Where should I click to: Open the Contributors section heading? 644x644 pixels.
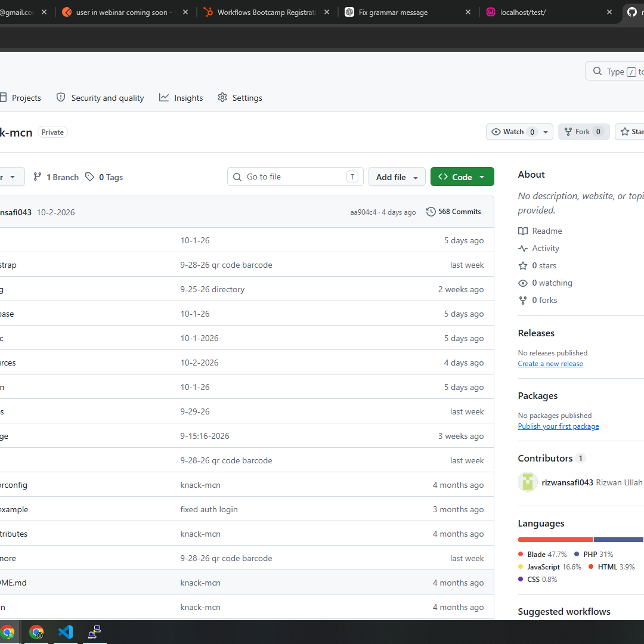pos(545,458)
